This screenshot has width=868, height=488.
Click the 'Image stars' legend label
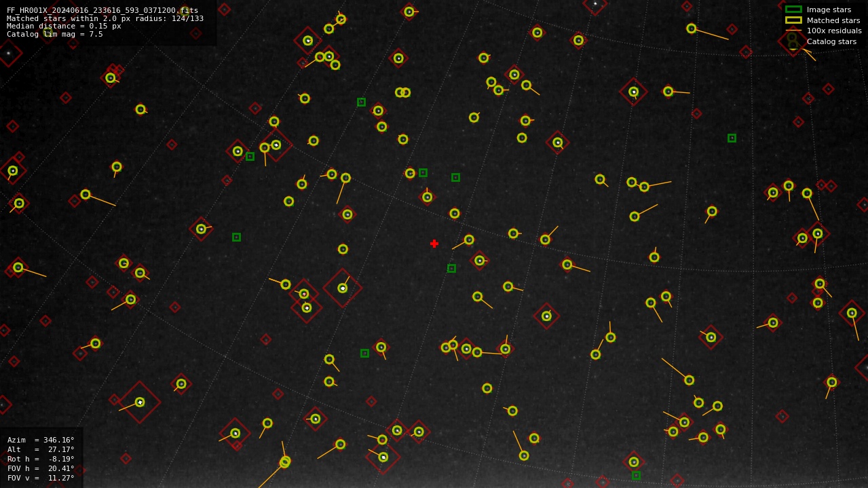pos(829,10)
